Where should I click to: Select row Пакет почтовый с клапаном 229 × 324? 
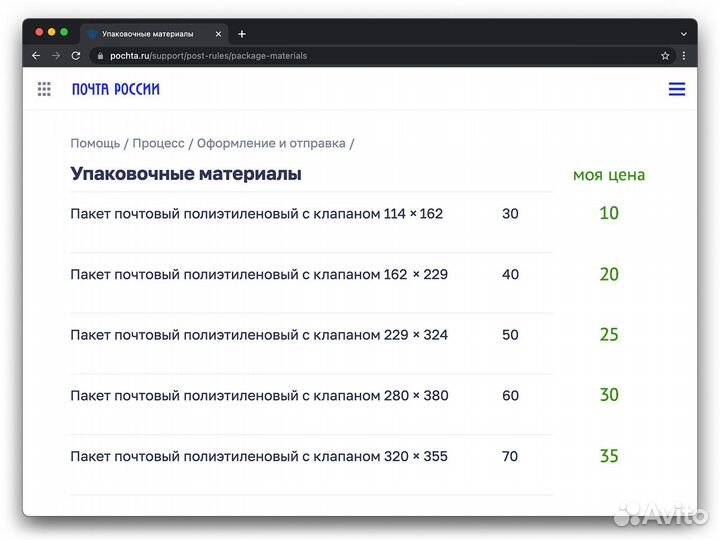311,343
